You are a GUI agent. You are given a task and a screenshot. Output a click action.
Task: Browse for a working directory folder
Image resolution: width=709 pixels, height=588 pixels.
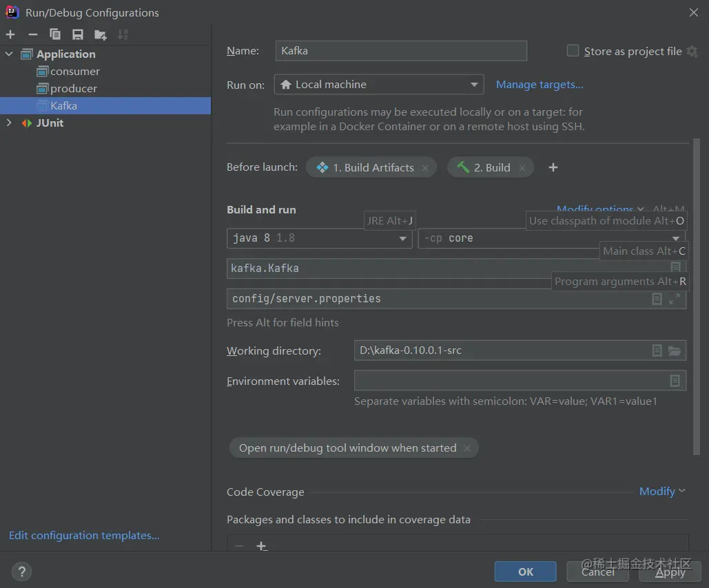click(675, 350)
